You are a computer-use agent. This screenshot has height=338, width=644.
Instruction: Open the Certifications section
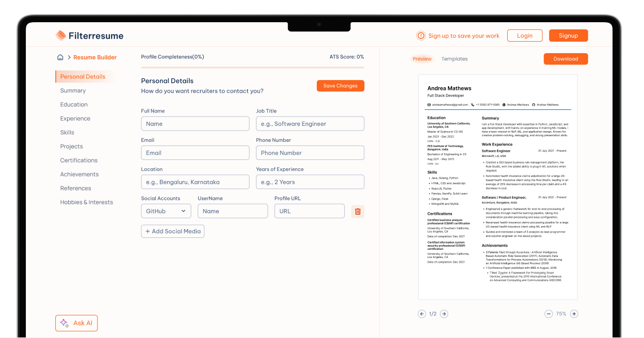(x=78, y=160)
